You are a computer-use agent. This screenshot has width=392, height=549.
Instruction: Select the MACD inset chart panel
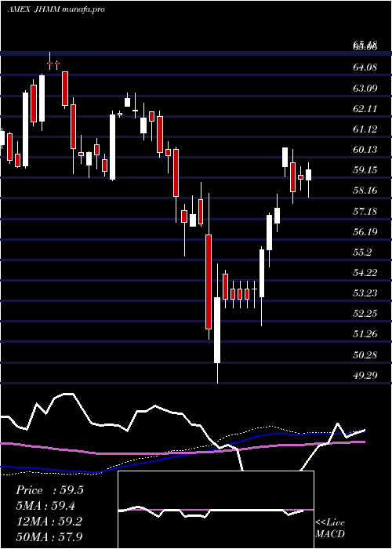(216, 510)
